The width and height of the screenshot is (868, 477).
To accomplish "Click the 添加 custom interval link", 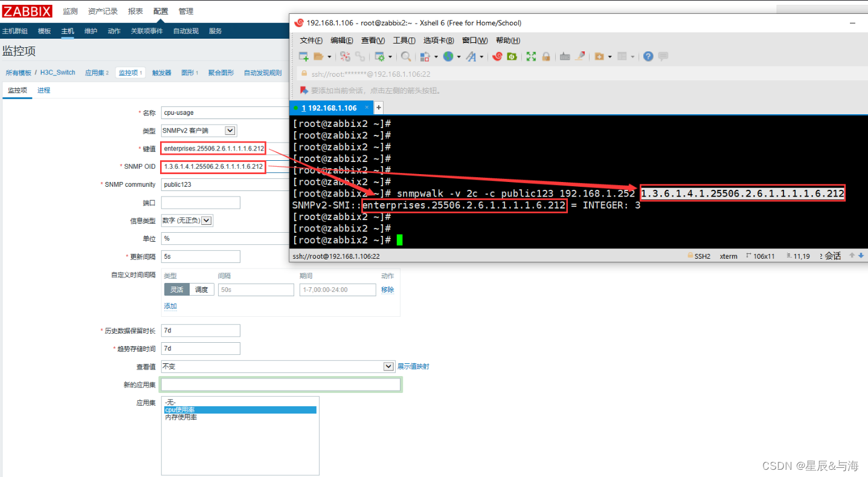I will 170,306.
